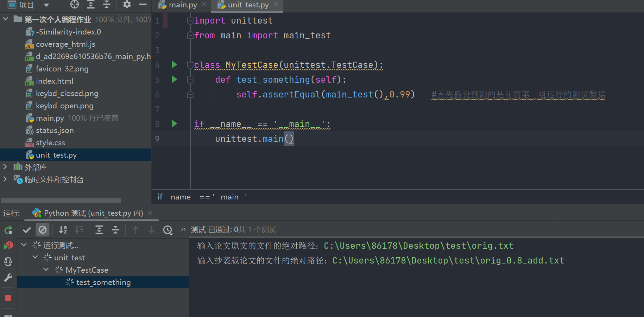The height and width of the screenshot is (317, 644).
Task: Toggle sort tests by duration
Action: pyautogui.click(x=79, y=230)
